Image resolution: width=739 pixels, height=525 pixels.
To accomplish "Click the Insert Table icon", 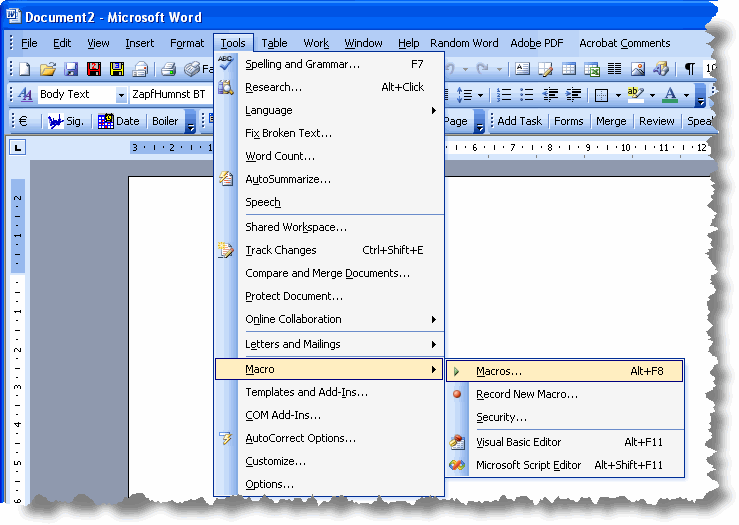I will click(x=569, y=69).
